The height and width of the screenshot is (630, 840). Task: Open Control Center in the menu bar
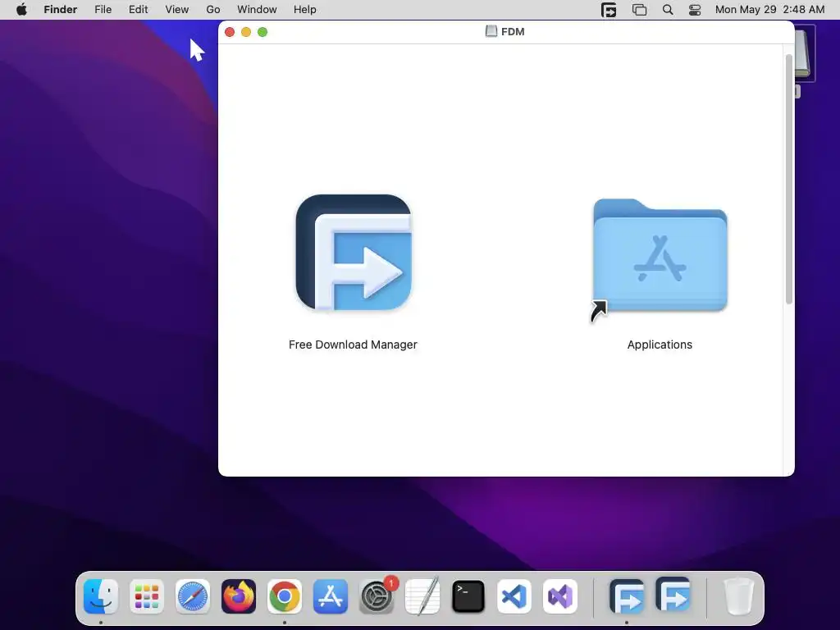(695, 10)
